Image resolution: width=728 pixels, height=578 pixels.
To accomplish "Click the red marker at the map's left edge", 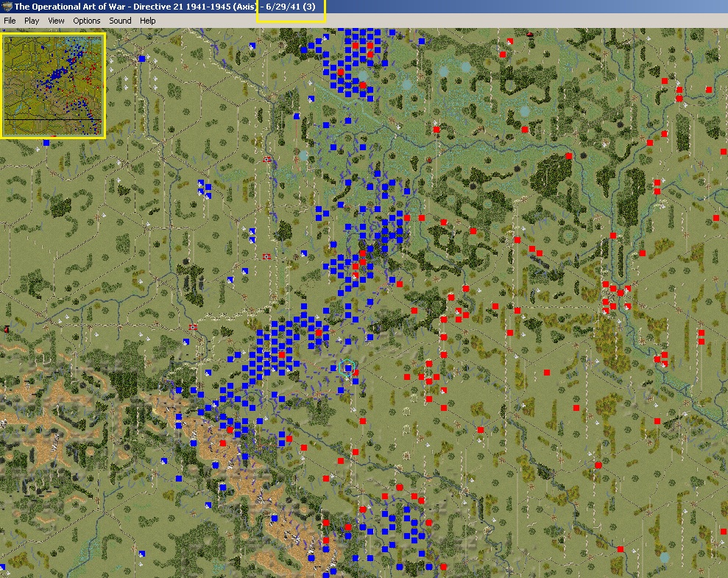I will point(6,329).
